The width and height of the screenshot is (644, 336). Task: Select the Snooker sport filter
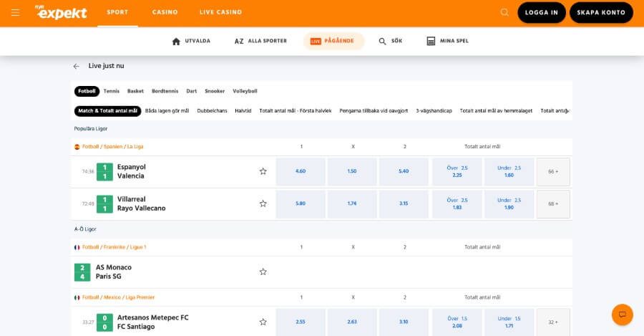tap(215, 91)
